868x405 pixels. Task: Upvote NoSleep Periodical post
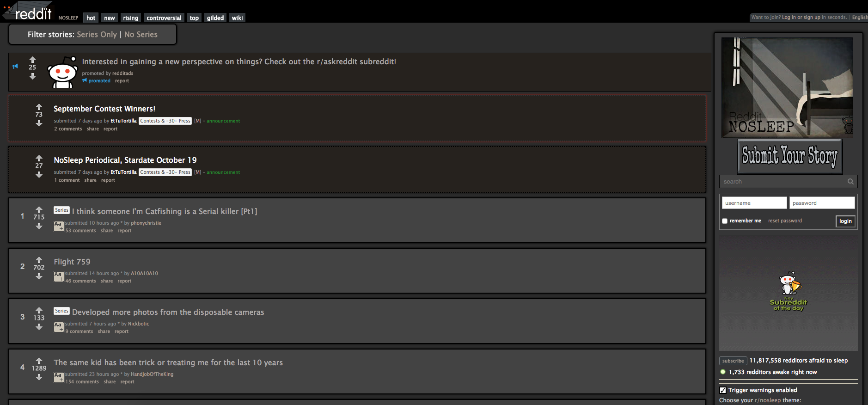(x=39, y=158)
